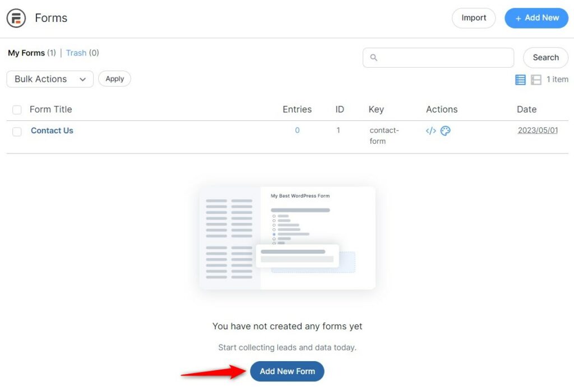Image resolution: width=574 pixels, height=392 pixels.
Task: Apply the selected bulk action
Action: pos(114,78)
